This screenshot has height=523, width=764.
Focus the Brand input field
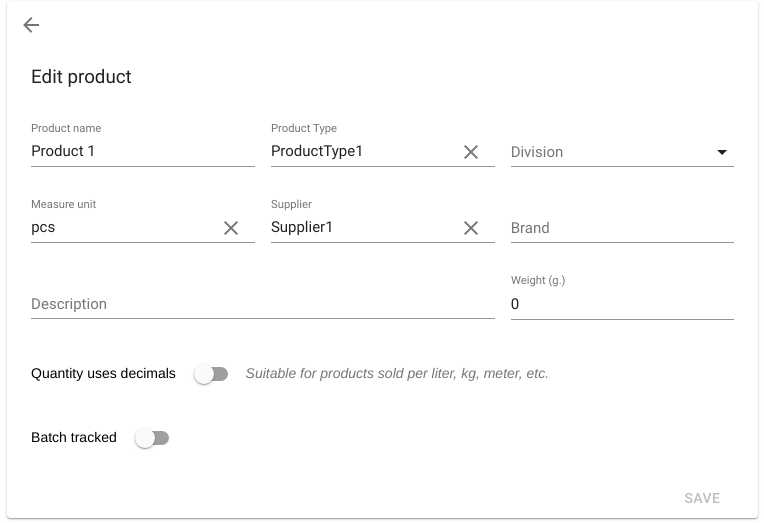pos(622,228)
